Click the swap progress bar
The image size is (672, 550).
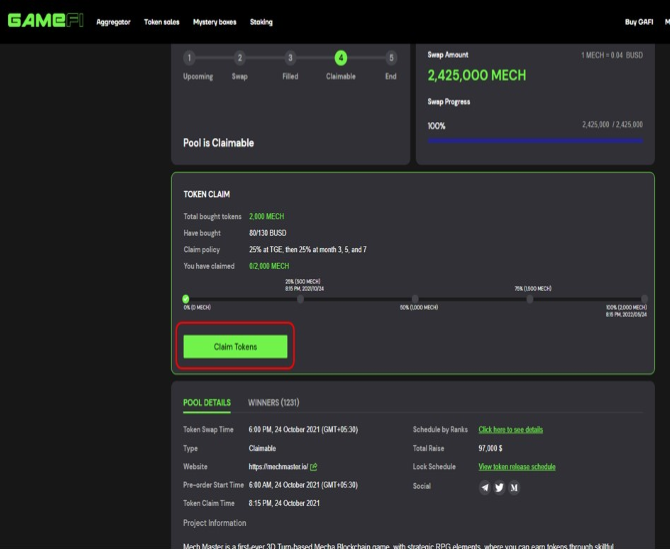535,140
